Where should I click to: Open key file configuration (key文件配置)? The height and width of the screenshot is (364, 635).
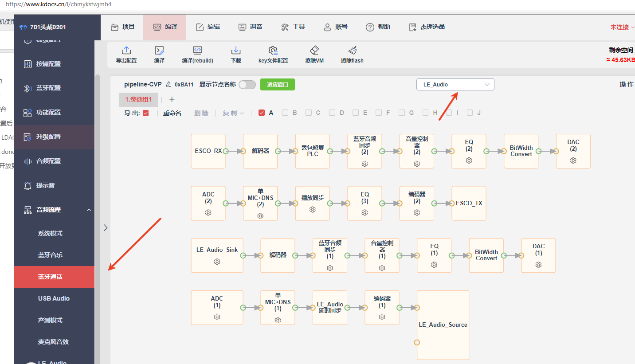click(273, 50)
